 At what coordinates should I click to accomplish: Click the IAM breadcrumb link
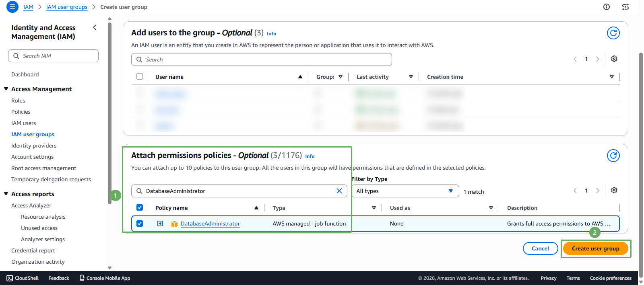[x=28, y=7]
